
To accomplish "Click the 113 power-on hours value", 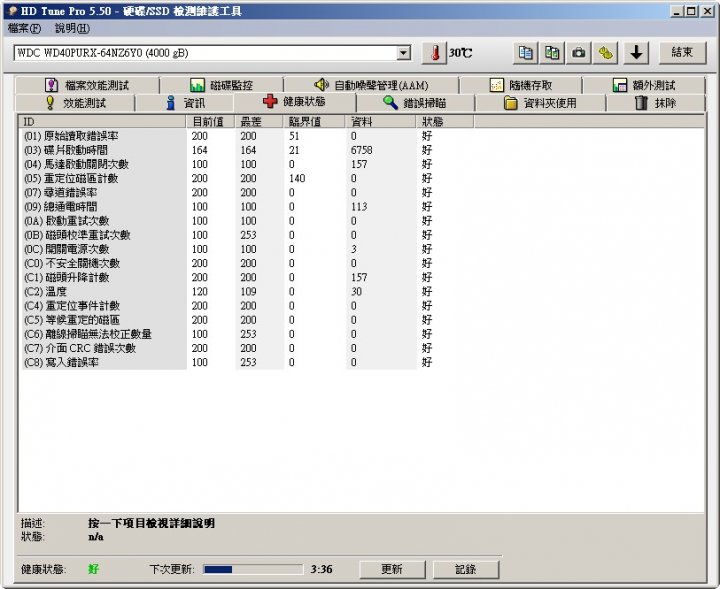I will (359, 207).
